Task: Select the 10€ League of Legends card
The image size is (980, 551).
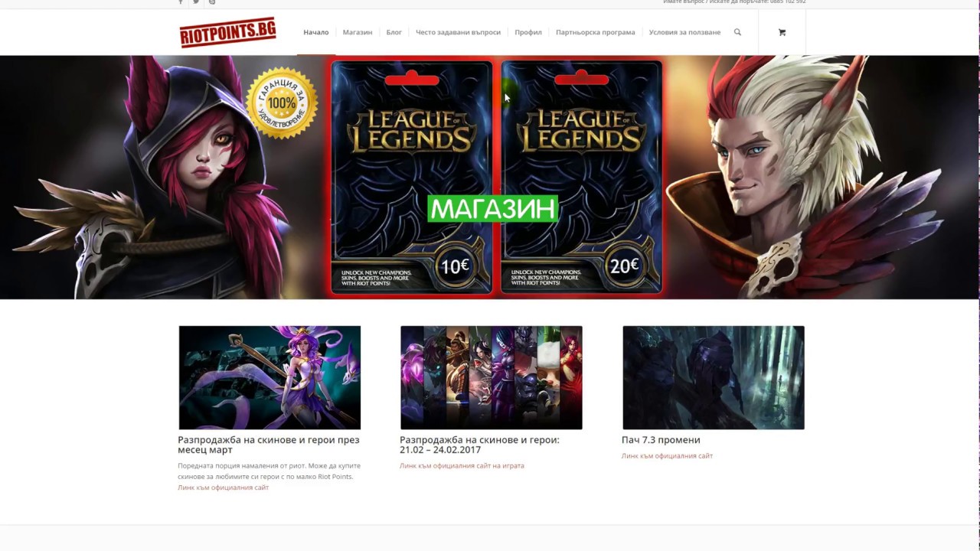Action: 412,178
